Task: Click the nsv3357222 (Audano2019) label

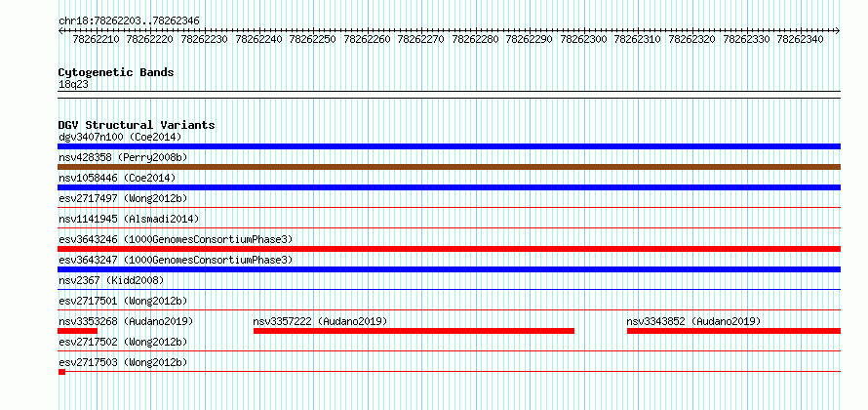Action: 320,321
